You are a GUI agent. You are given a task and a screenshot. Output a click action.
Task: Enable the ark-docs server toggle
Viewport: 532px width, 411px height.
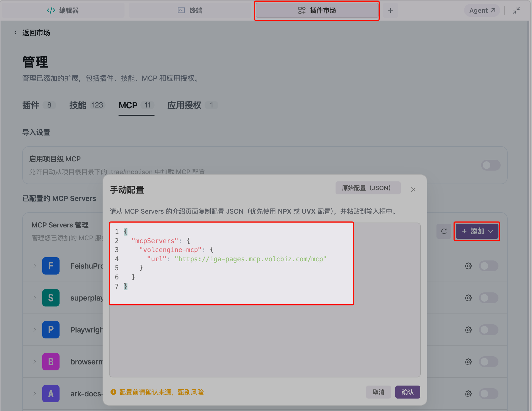click(488, 394)
